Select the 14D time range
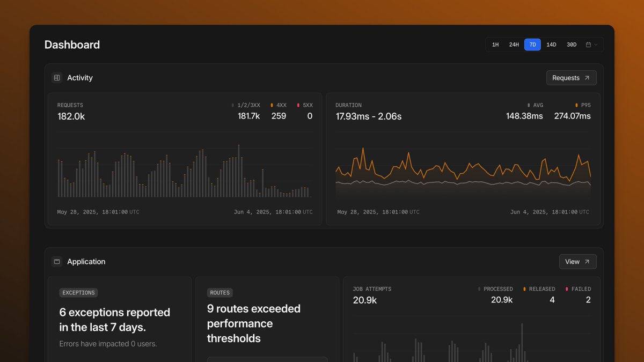This screenshot has height=362, width=644. pos(551,45)
